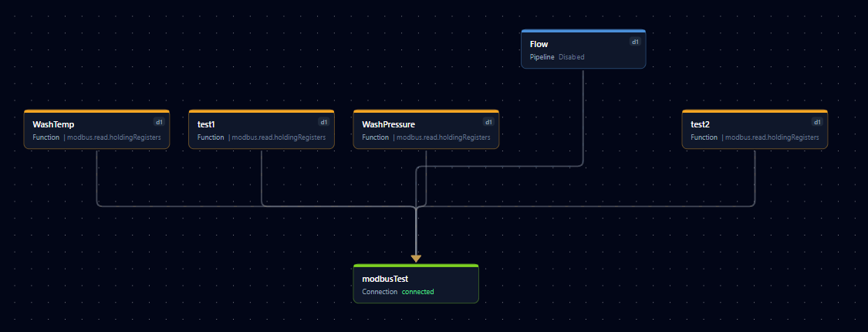Click the d1 badge on WashPressure node
This screenshot has height=332, width=868.
click(488, 122)
